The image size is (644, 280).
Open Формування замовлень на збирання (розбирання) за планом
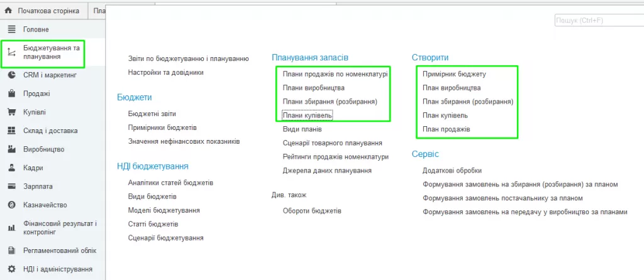pos(520,185)
